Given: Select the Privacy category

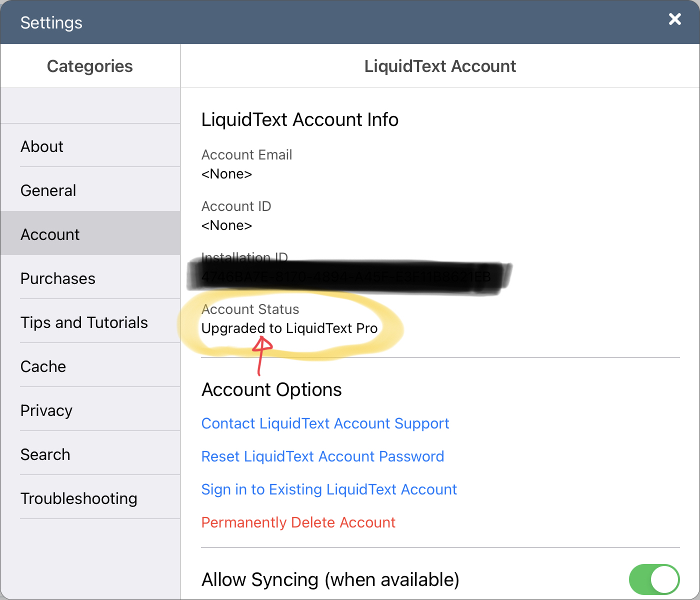Looking at the screenshot, I should click(x=90, y=410).
